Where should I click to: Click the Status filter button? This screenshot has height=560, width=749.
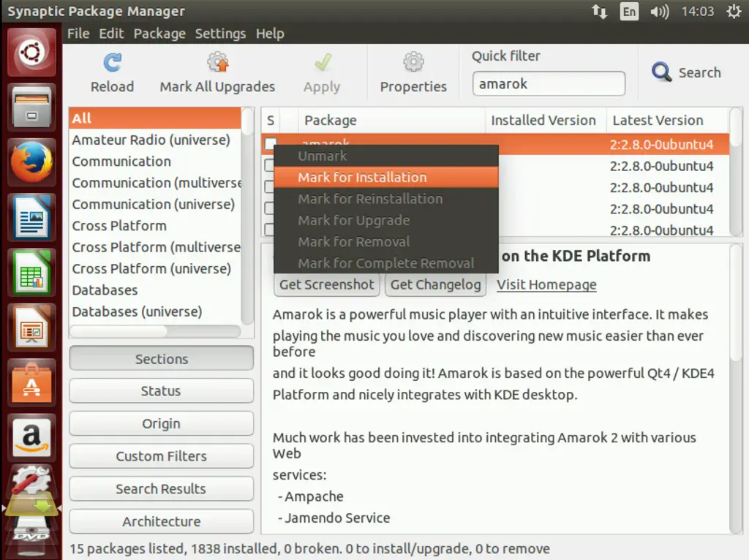pyautogui.click(x=162, y=391)
